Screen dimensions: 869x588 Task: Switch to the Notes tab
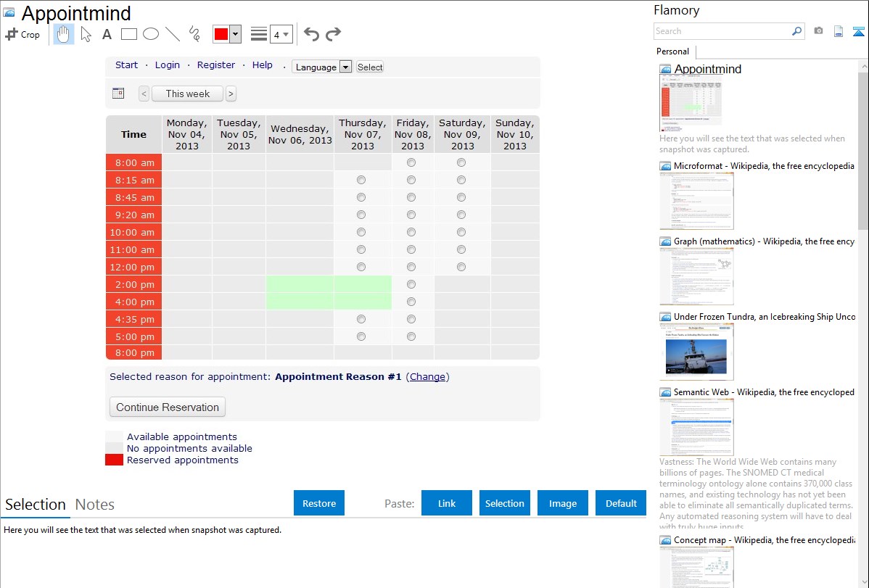coord(95,505)
